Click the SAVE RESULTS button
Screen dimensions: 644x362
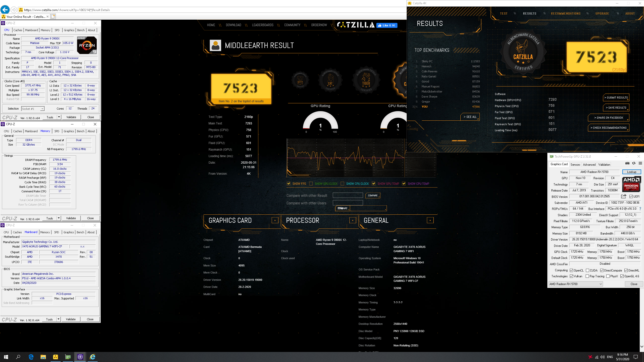click(616, 108)
